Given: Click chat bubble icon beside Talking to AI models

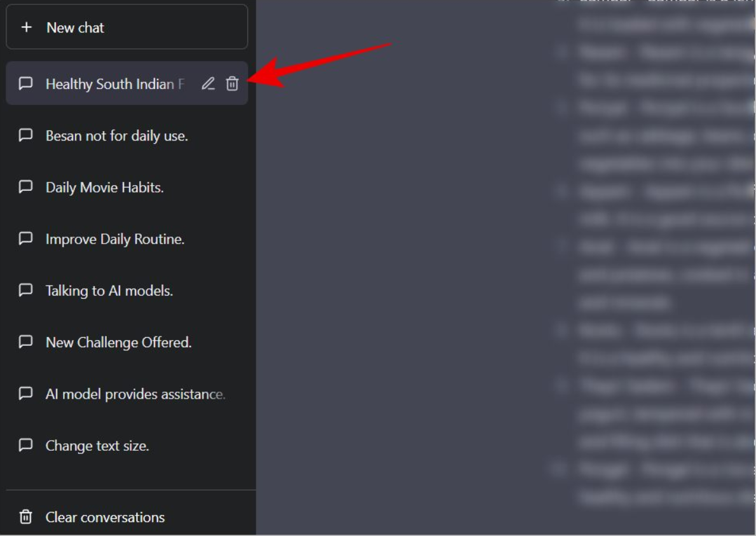Looking at the screenshot, I should 26,291.
